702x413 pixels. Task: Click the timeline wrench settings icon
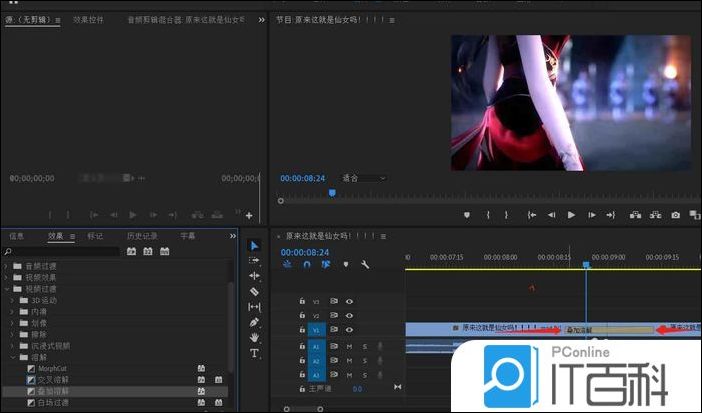(x=365, y=265)
